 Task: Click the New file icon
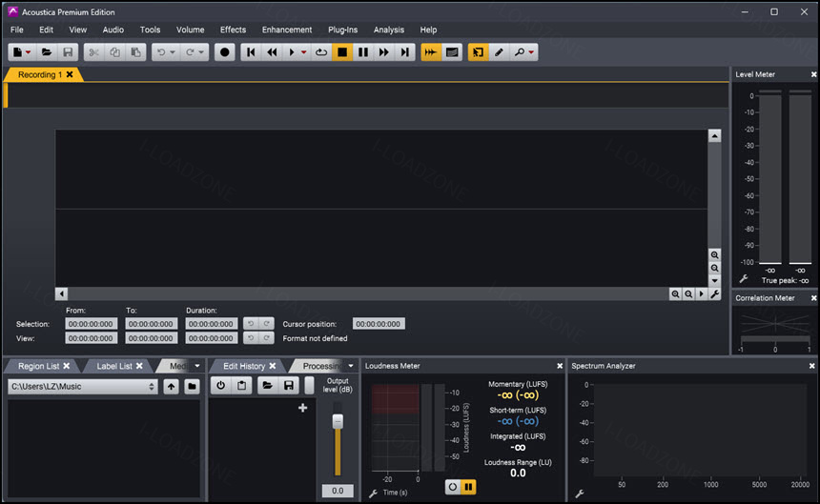pos(17,52)
